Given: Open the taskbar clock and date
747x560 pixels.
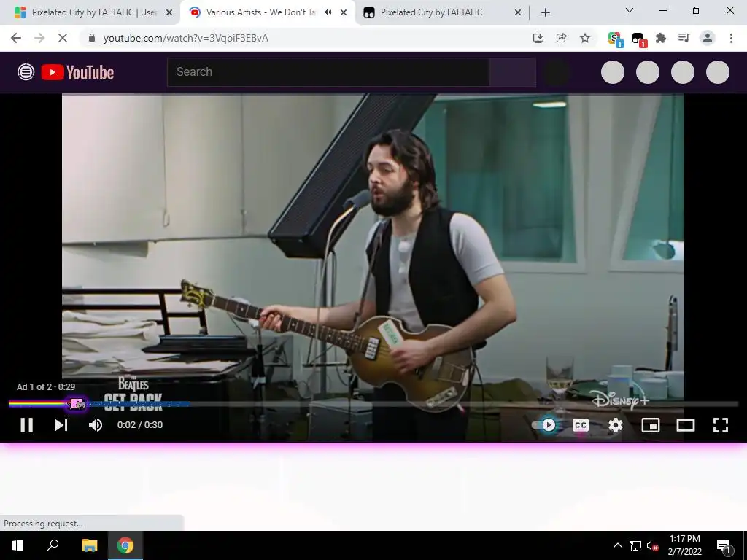Looking at the screenshot, I should [x=684, y=545].
